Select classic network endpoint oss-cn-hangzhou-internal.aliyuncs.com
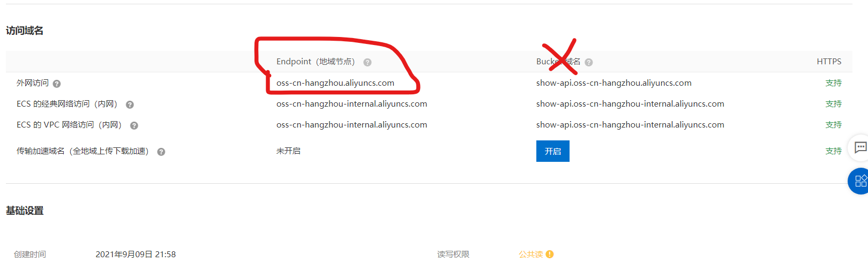Viewport: 868px width, 269px height. tap(351, 104)
